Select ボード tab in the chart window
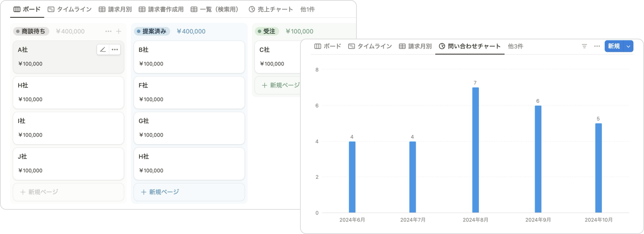The height and width of the screenshot is (234, 644). pos(328,46)
